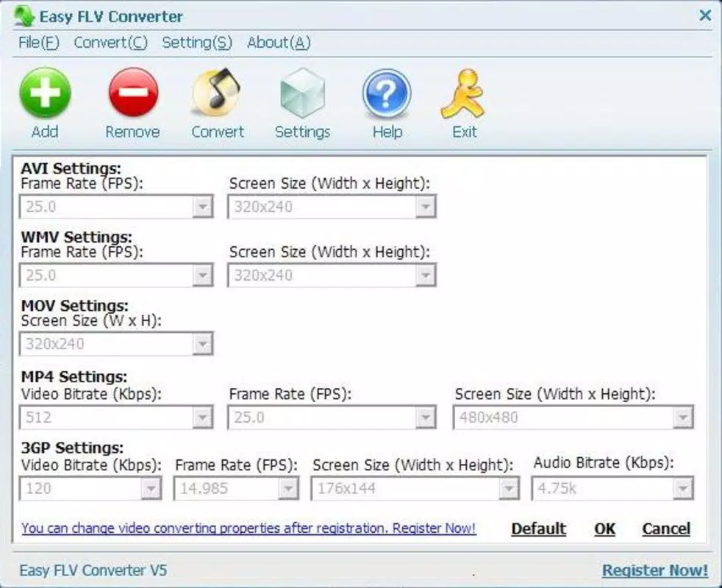Expand WMV Frame Rate dropdown

pos(202,276)
